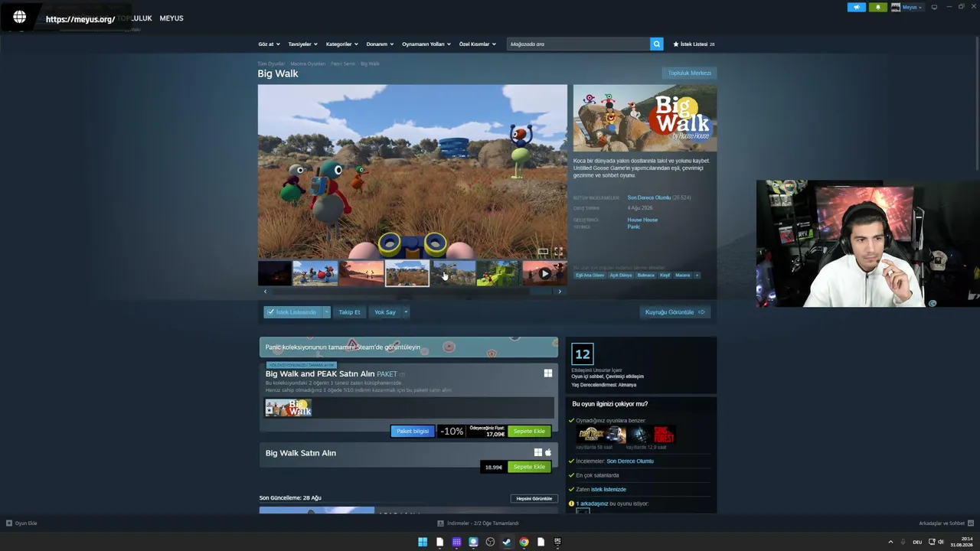The image size is (980, 551).
Task: Open the Steam announcements megaphone icon
Action: pyautogui.click(x=856, y=7)
